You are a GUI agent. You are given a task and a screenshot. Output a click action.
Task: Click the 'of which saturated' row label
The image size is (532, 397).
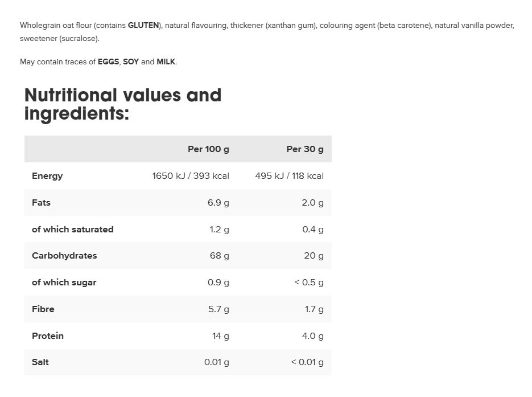coord(73,229)
